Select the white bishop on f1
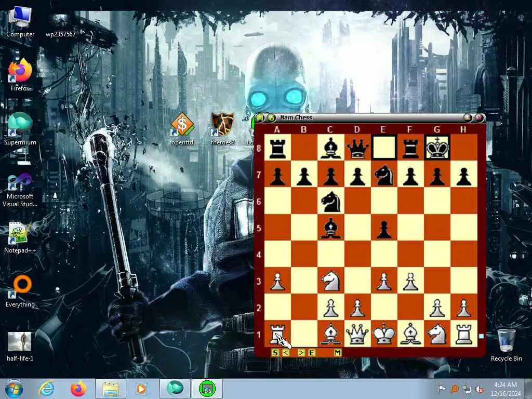The image size is (532, 399). (x=410, y=334)
